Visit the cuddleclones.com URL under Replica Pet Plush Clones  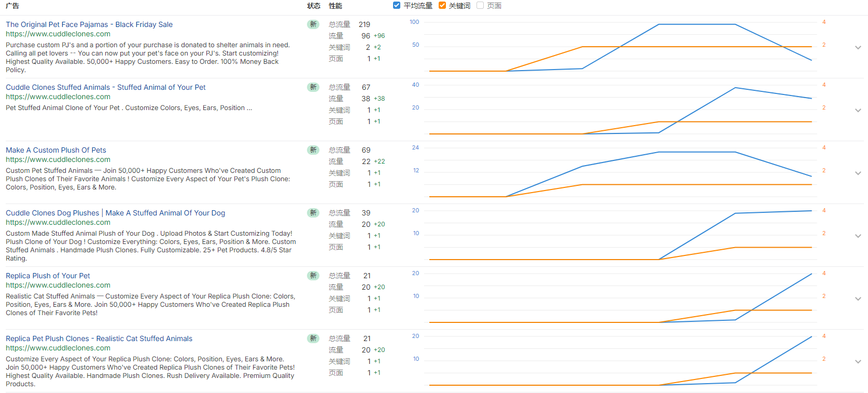pos(58,348)
